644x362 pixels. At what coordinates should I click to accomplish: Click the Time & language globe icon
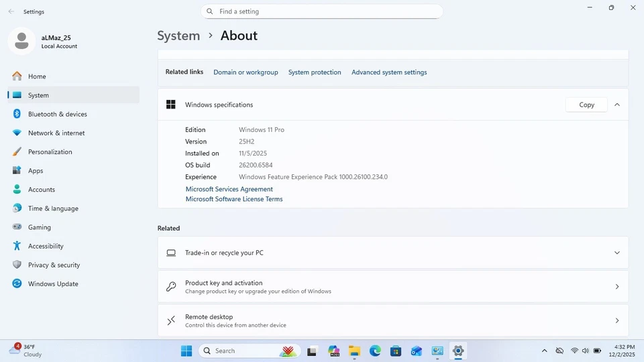[17, 208]
